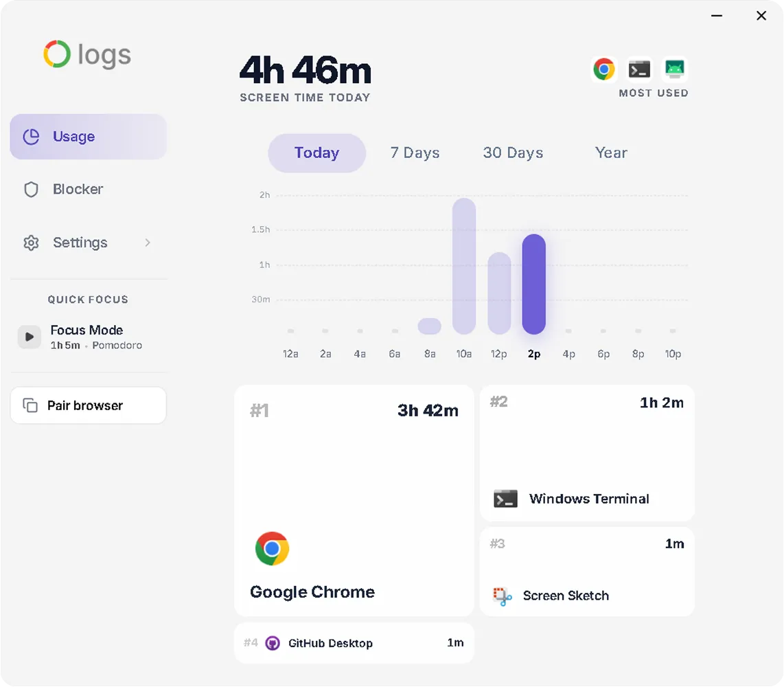Click the 1h 5m Pomodoro subtitle
Image resolution: width=784 pixels, height=687 pixels.
pyautogui.click(x=96, y=346)
